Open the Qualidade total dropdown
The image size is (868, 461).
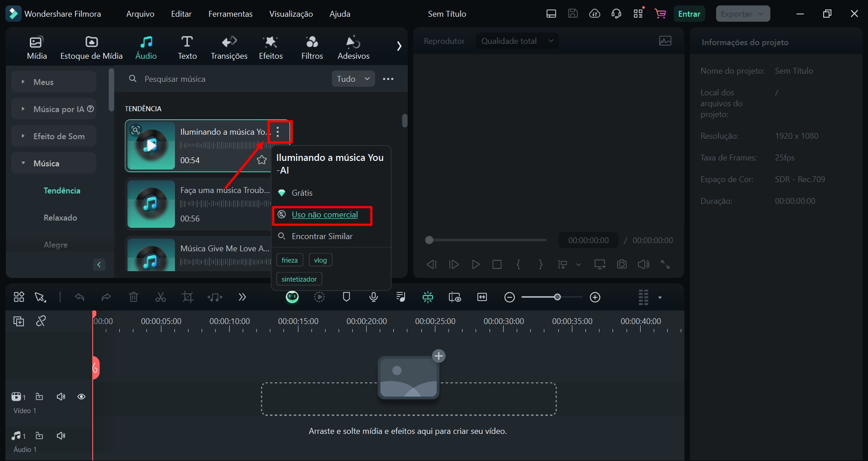point(517,41)
